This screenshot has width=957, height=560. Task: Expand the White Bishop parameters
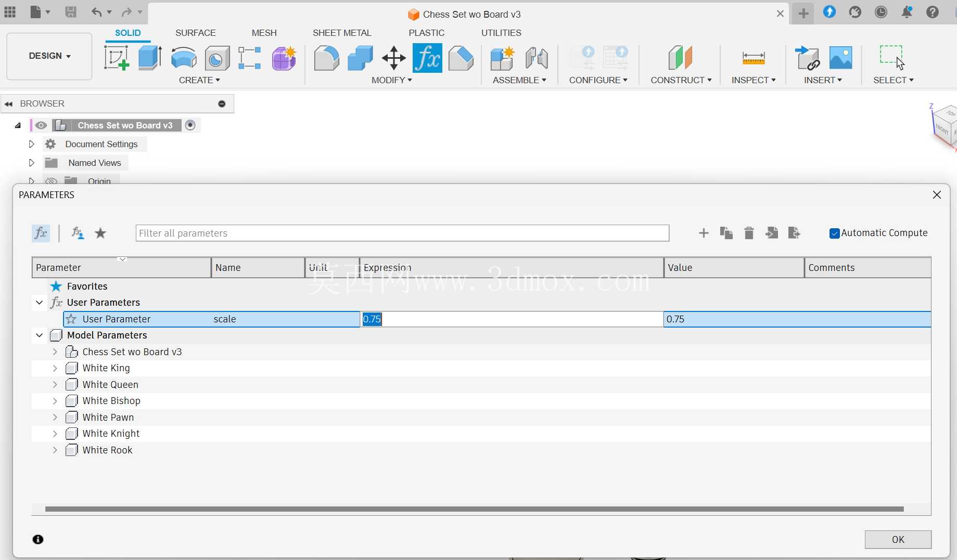click(55, 401)
